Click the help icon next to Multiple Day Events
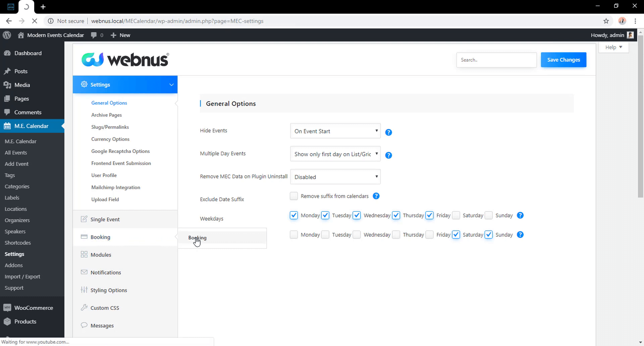 click(388, 155)
